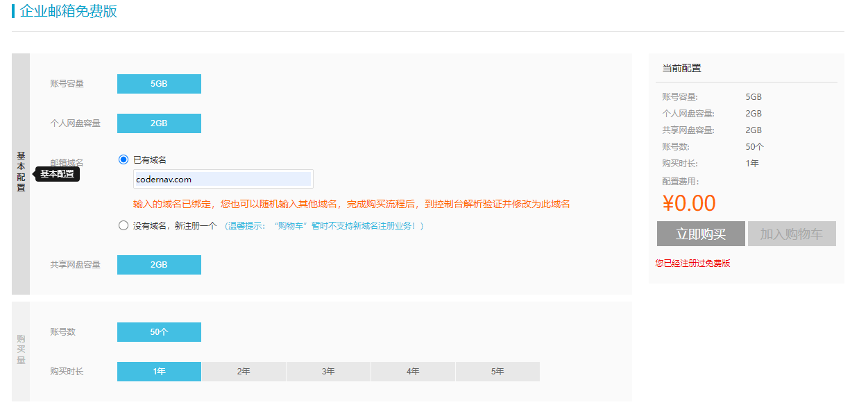This screenshot has width=868, height=407.
Task: Click the blue 温馨提示 shopping cart hint
Action: point(323,226)
